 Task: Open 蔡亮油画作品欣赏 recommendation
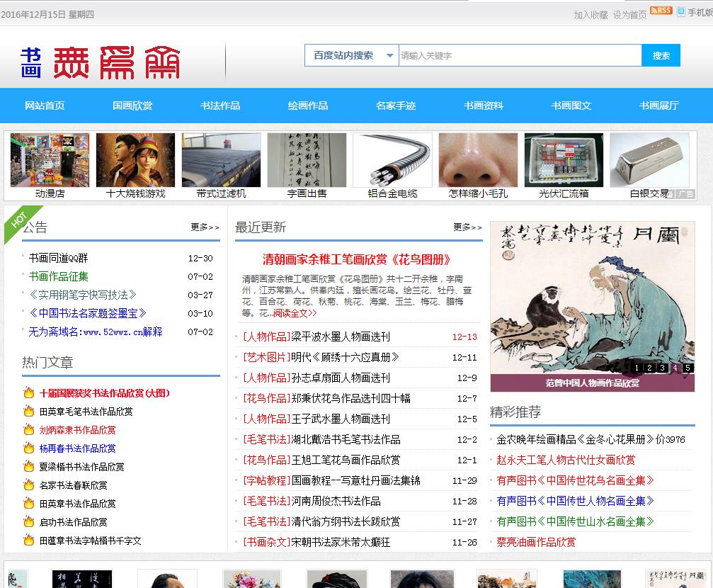(536, 542)
